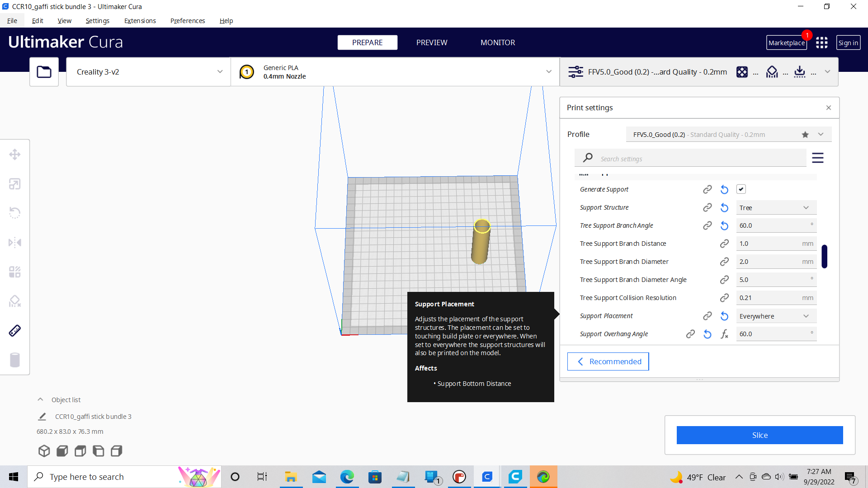This screenshot has height=488, width=868.
Task: Click the print settings scrollbar
Action: tap(825, 257)
